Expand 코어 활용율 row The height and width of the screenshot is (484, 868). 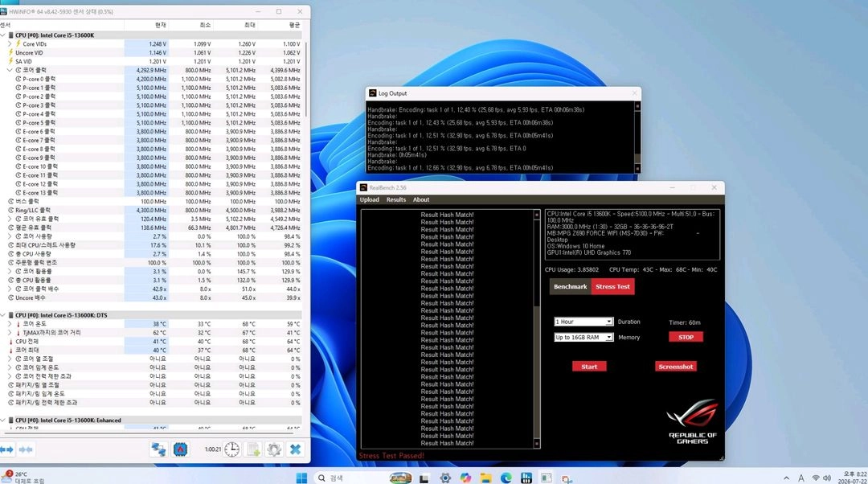pos(10,272)
